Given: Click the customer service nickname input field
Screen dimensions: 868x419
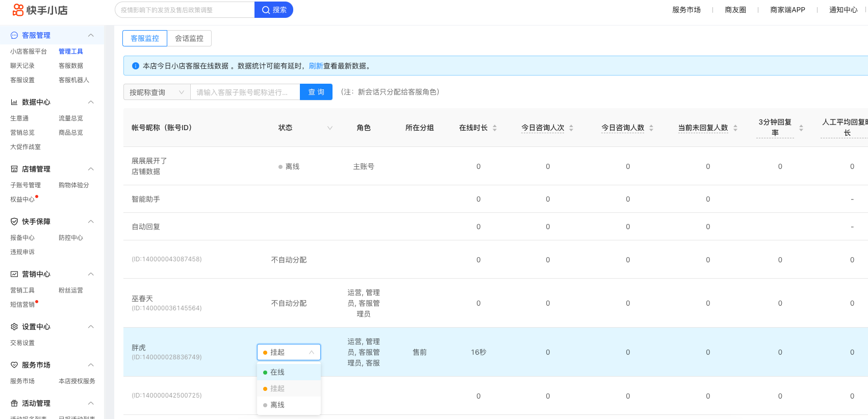Looking at the screenshot, I should 245,92.
